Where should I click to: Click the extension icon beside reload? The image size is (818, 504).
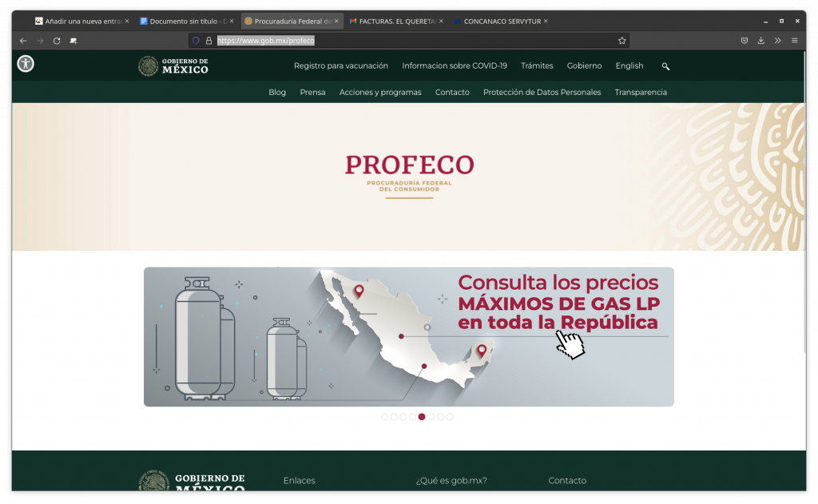(73, 41)
